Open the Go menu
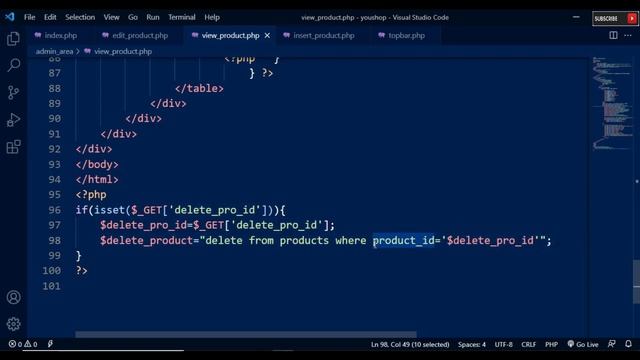 pos(133,17)
